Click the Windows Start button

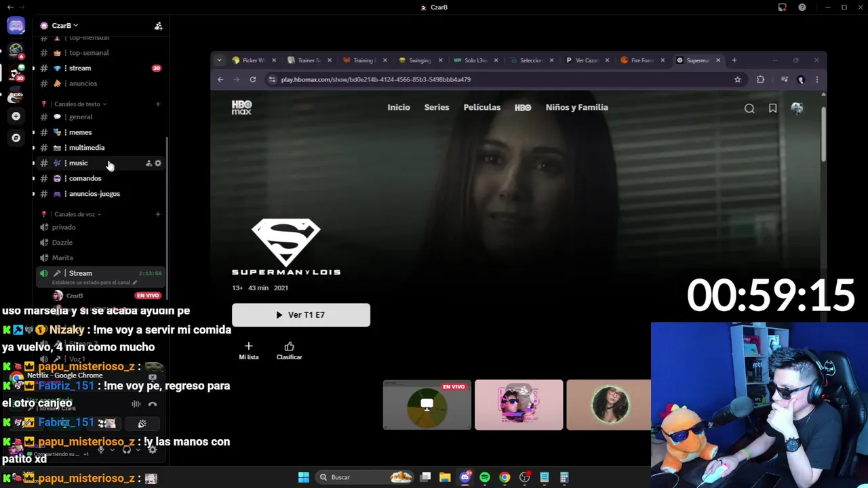coord(304,477)
